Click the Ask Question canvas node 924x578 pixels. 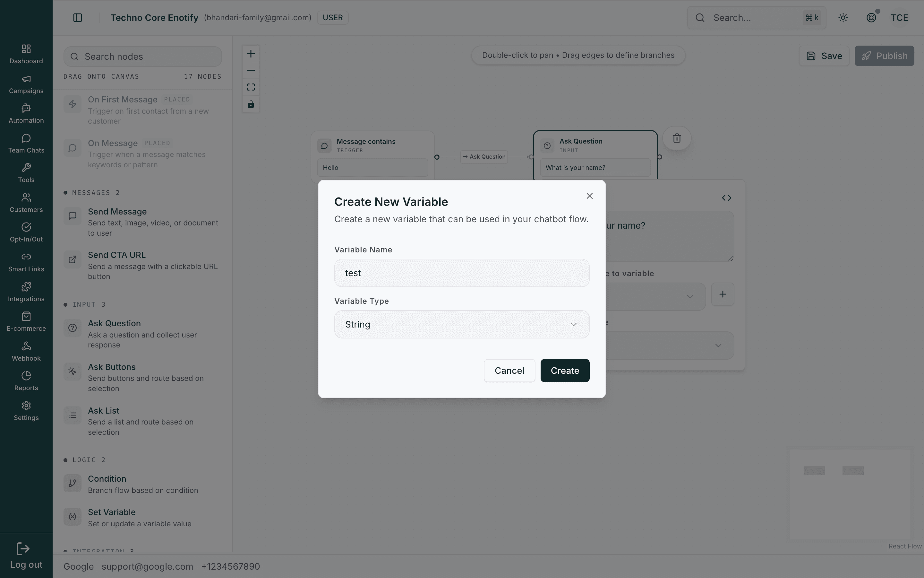click(x=595, y=155)
